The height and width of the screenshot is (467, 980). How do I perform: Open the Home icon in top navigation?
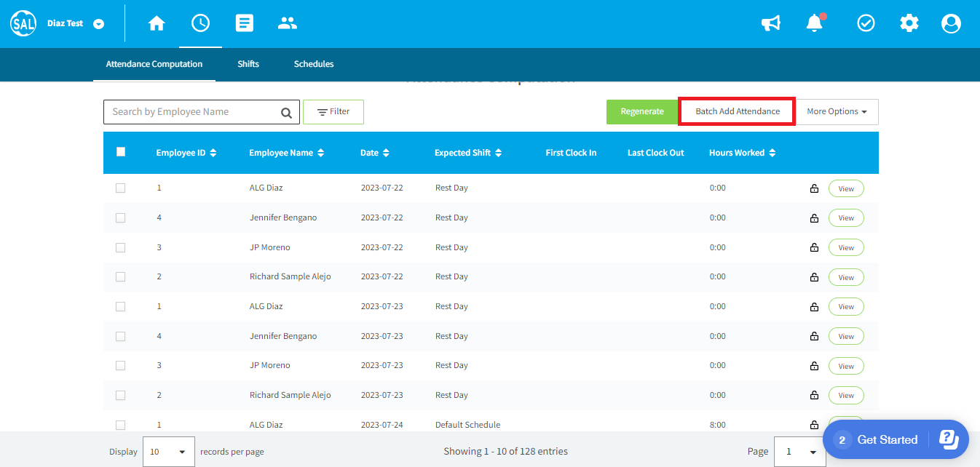pos(157,23)
